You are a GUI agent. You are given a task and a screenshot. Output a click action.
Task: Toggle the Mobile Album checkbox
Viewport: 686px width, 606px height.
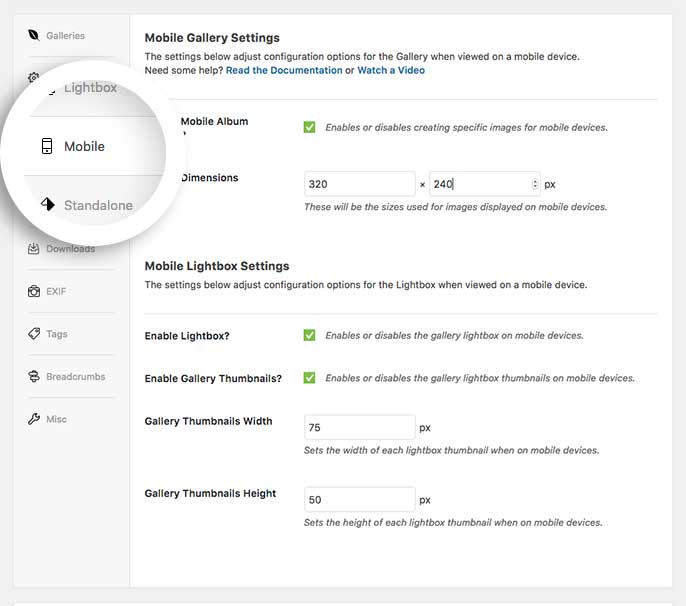point(309,127)
